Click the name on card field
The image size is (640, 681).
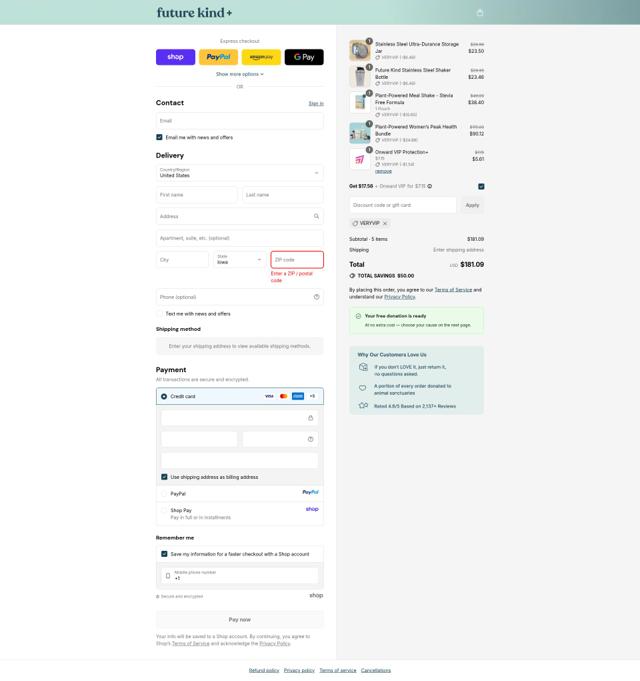click(x=240, y=460)
